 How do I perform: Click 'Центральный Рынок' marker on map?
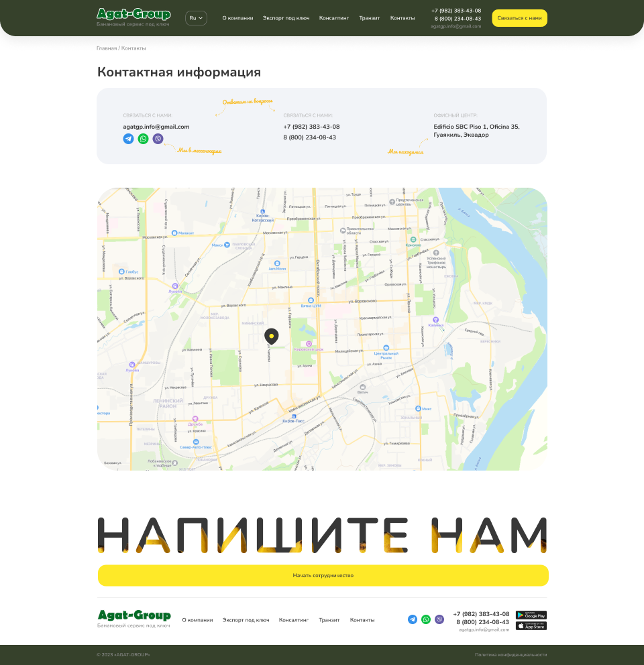coord(386,348)
